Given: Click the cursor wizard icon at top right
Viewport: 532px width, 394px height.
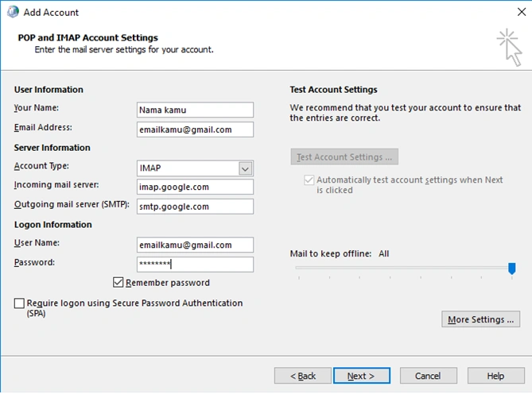Looking at the screenshot, I should pyautogui.click(x=510, y=48).
